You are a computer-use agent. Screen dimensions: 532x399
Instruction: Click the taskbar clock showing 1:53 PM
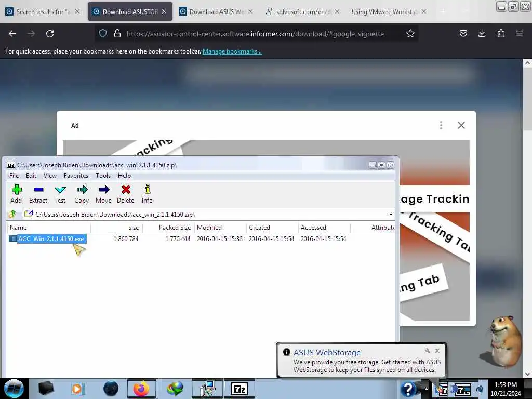point(506,385)
